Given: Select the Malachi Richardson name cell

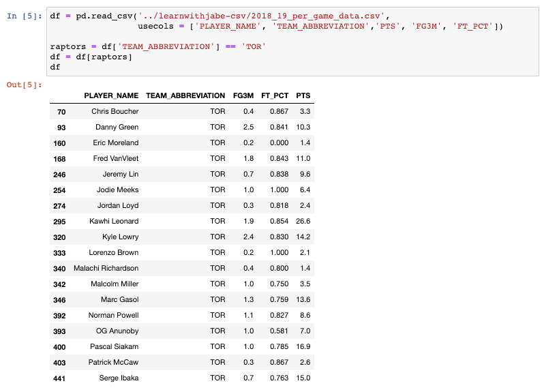Looking at the screenshot, I should tap(106, 268).
